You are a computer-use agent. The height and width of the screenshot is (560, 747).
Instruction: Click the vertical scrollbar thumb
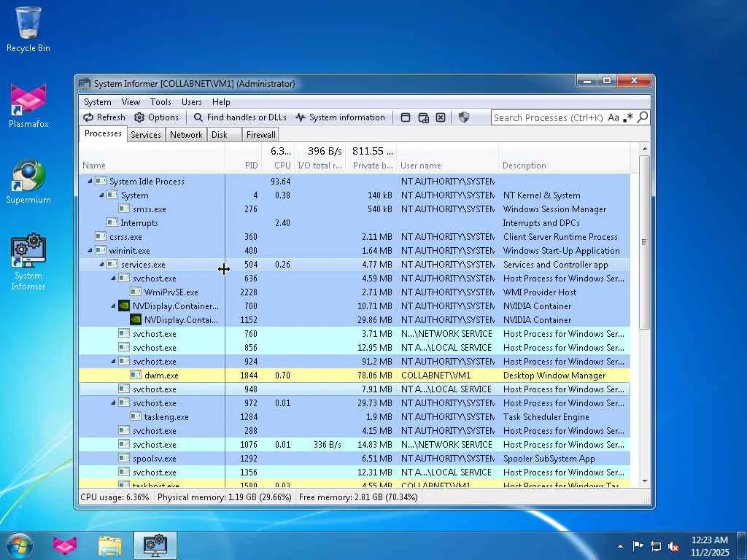point(644,241)
